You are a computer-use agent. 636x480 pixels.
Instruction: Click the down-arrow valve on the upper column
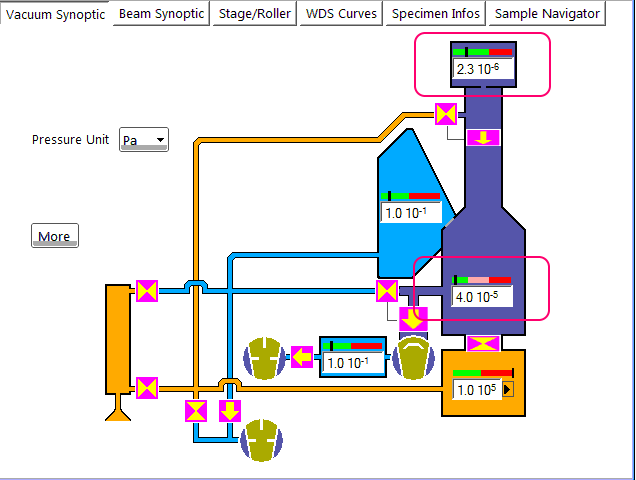484,137
